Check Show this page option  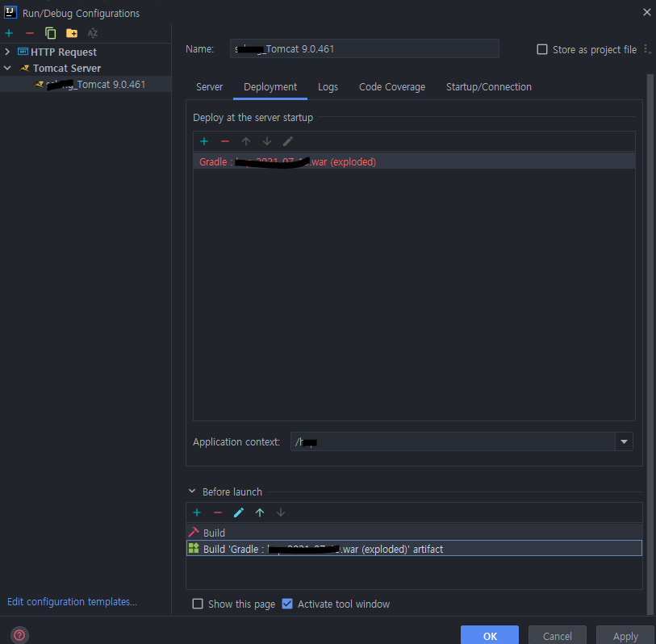pyautogui.click(x=197, y=603)
